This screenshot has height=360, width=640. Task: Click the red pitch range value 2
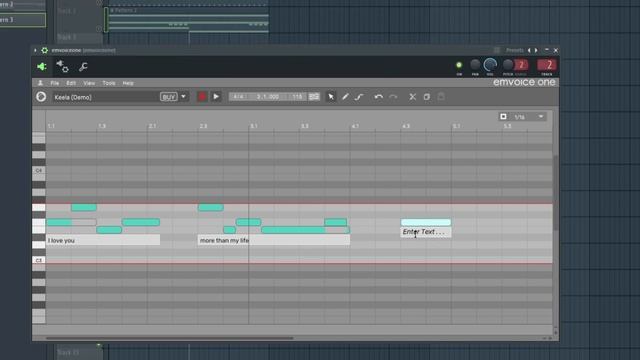[521, 65]
